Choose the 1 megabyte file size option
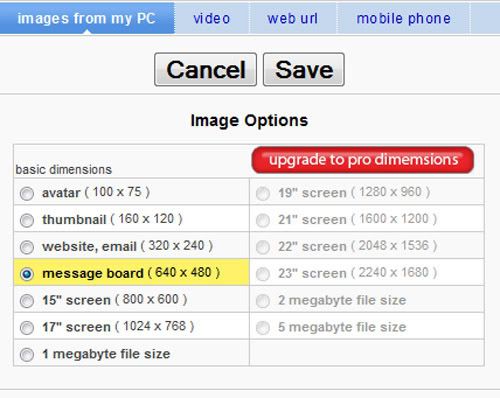This screenshot has width=500, height=398. 27,355
